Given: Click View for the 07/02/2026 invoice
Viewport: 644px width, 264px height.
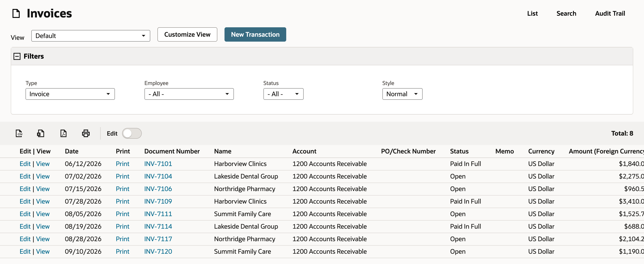Looking at the screenshot, I should click(43, 177).
